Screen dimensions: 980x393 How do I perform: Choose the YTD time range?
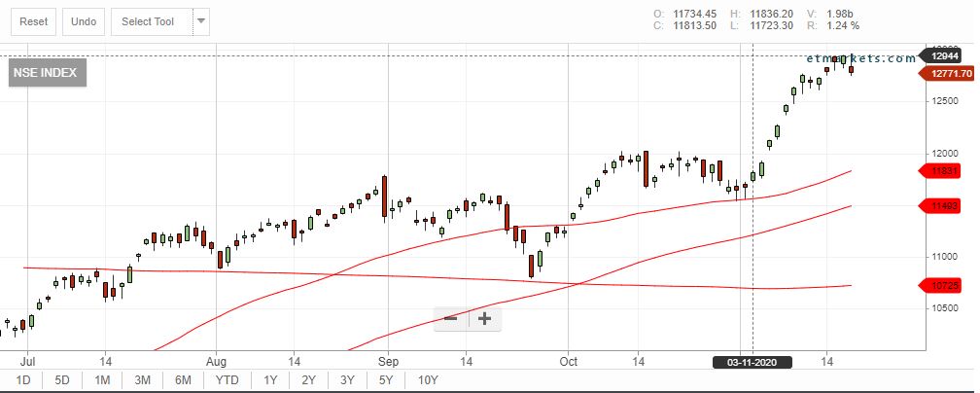227,380
